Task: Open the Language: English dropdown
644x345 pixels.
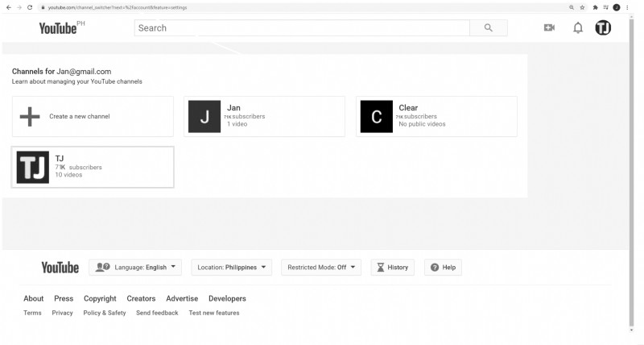Action: [135, 268]
